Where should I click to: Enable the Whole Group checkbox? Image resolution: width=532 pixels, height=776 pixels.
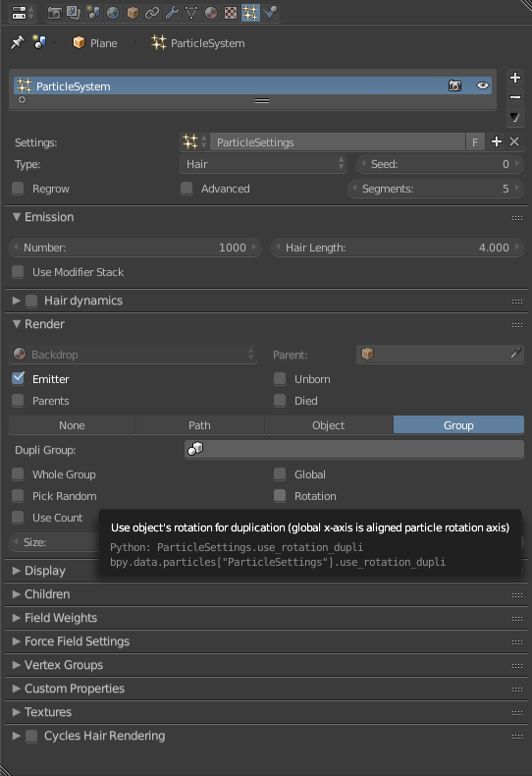point(19,474)
